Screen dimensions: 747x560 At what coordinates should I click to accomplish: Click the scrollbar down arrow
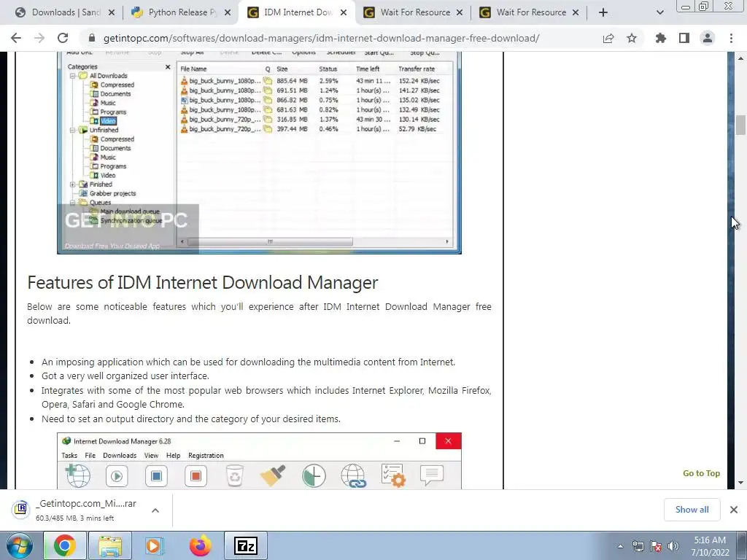(740, 483)
